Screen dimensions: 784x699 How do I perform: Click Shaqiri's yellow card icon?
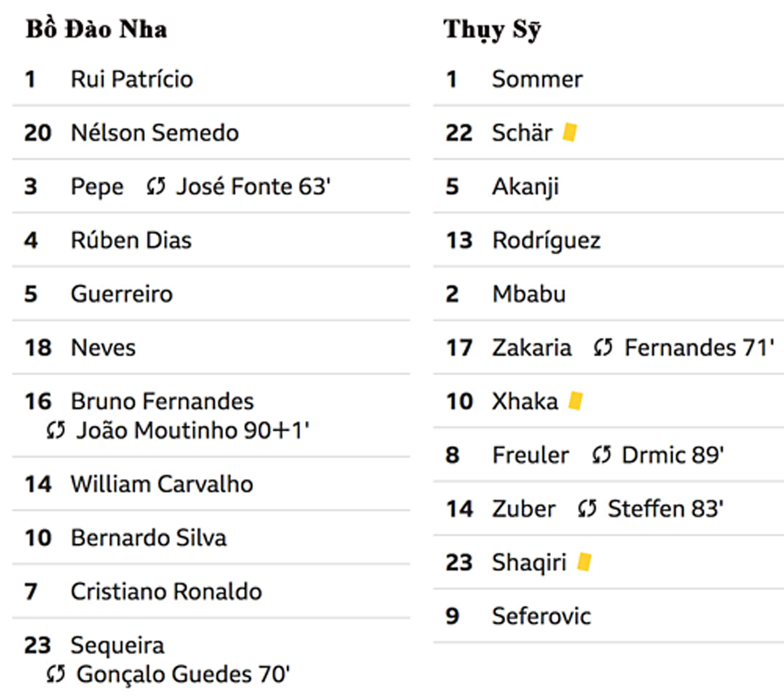[x=584, y=562]
